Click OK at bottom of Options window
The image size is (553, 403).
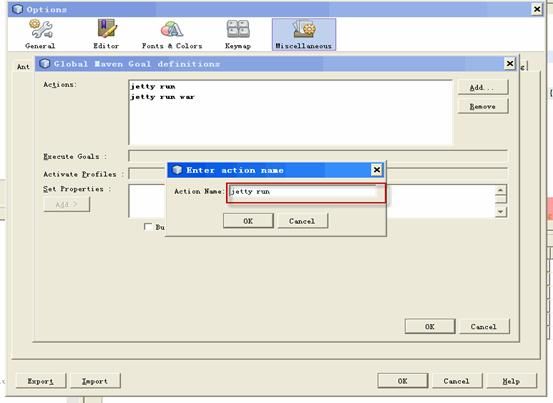click(x=403, y=381)
